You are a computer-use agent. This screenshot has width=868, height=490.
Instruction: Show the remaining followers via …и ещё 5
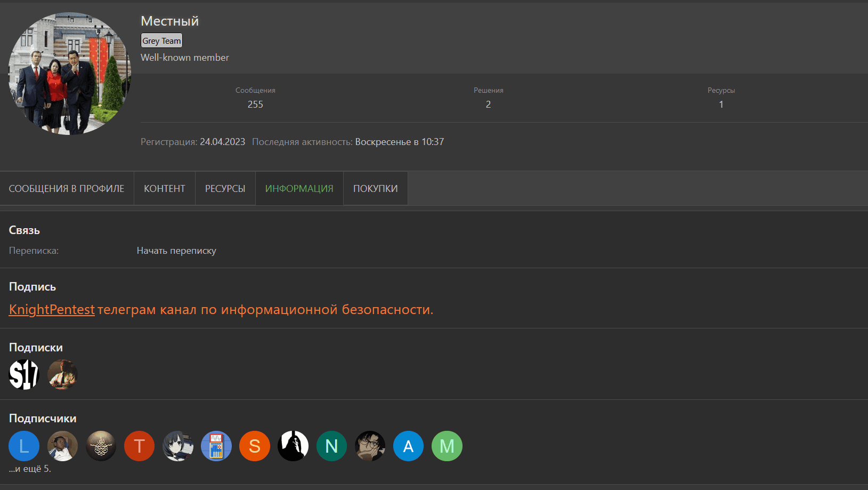tap(30, 469)
